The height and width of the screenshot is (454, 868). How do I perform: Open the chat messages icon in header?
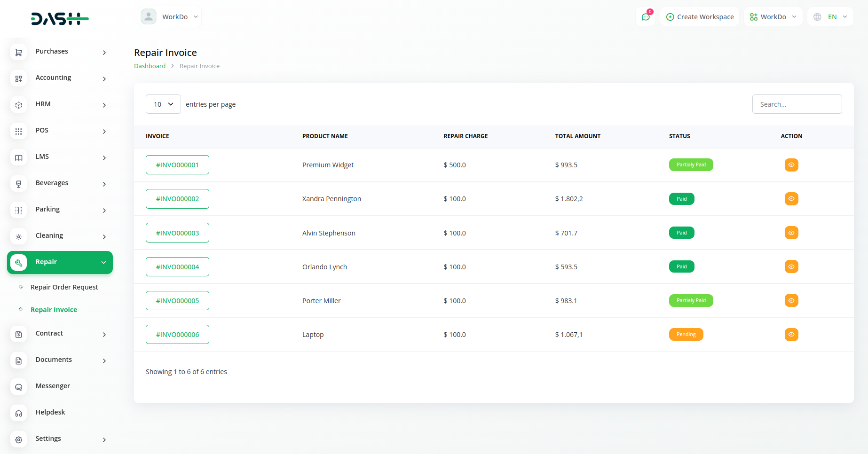pos(646,17)
